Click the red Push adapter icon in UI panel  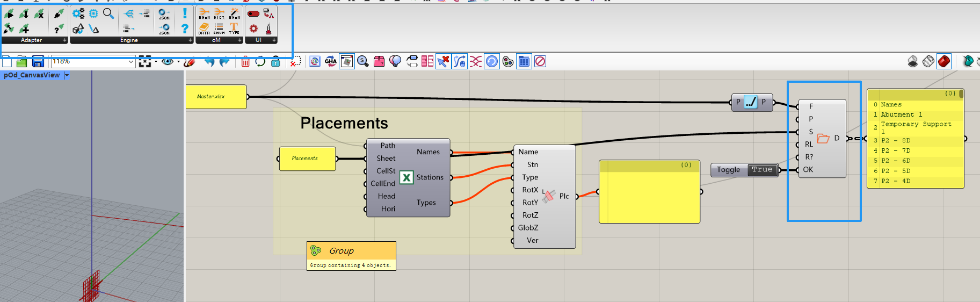[x=253, y=13]
